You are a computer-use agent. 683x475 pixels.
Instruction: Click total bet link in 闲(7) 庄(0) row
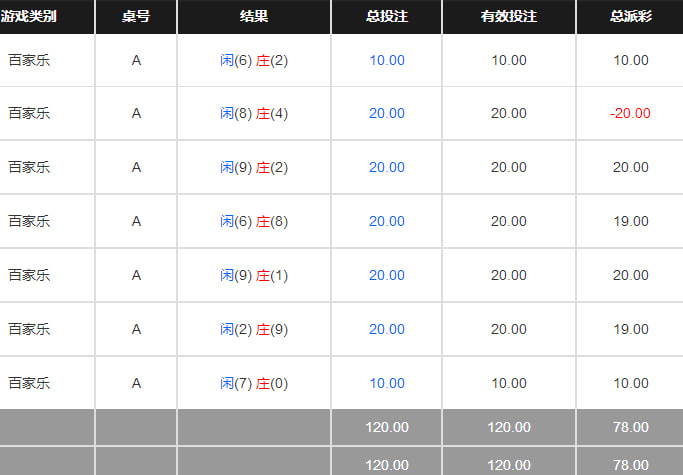[x=387, y=383]
